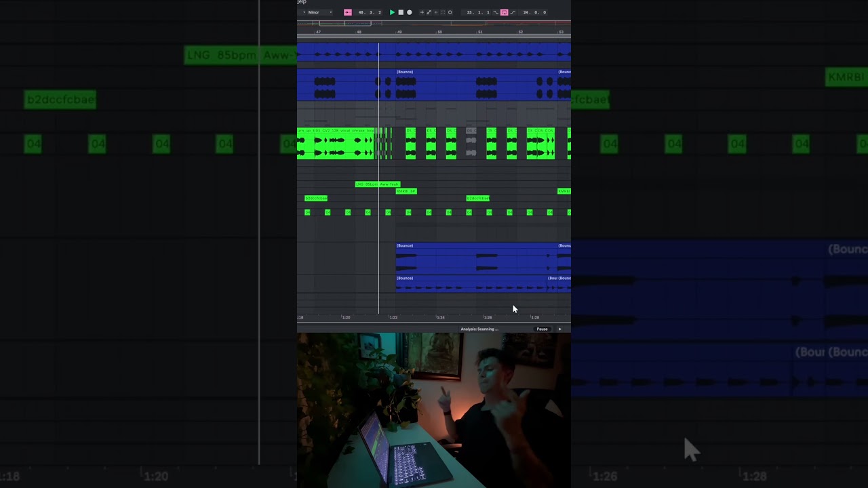The image size is (868, 488).
Task: Stop playback with the square Stop button
Action: (x=401, y=12)
